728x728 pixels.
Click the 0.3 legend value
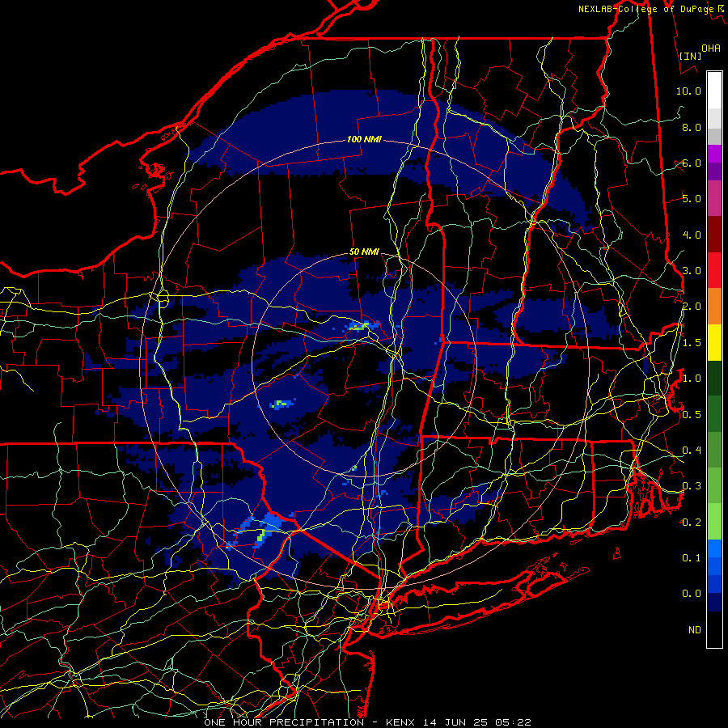[692, 486]
